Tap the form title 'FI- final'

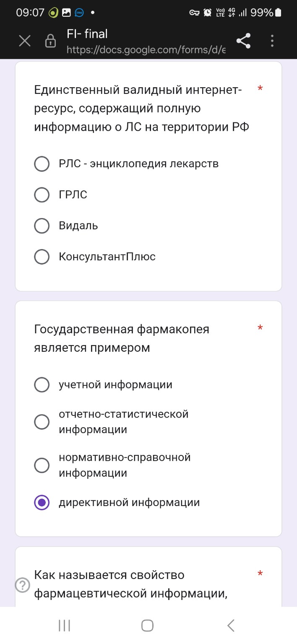point(86,34)
